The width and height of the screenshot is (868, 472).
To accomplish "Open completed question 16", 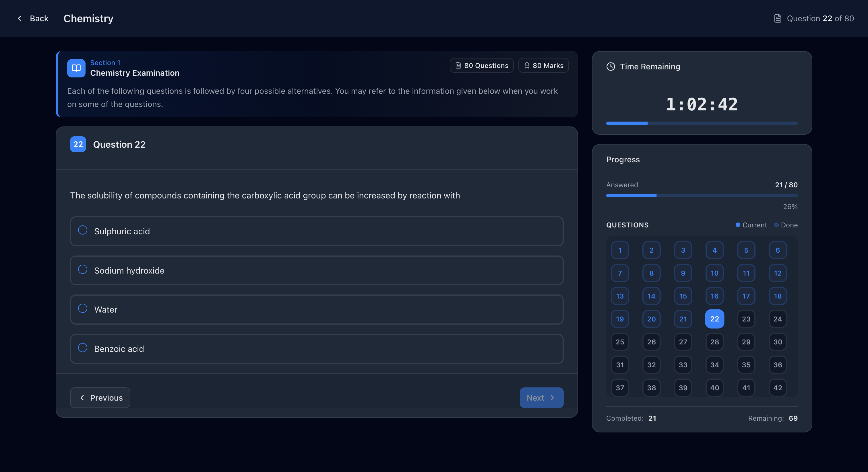I will [714, 296].
